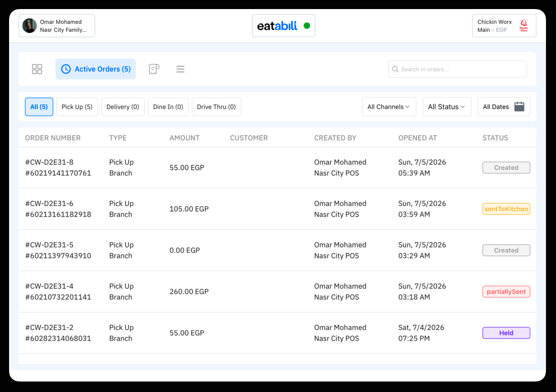Click the Chickin Worx logo icon
The width and height of the screenshot is (556, 392).
[x=524, y=26]
